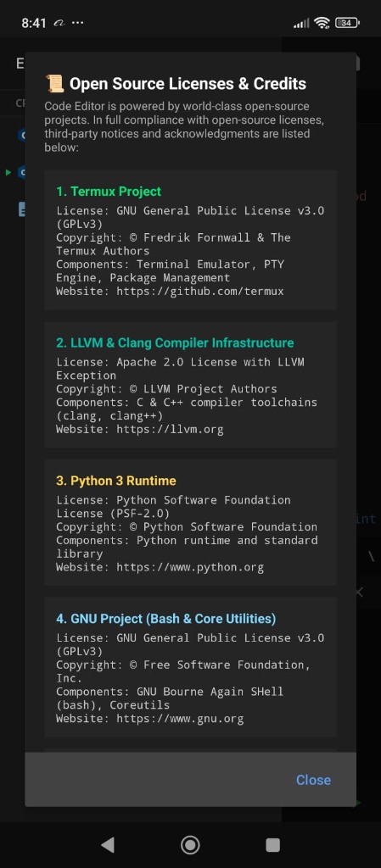Tap the cellular signal strength icon

pyautogui.click(x=301, y=23)
